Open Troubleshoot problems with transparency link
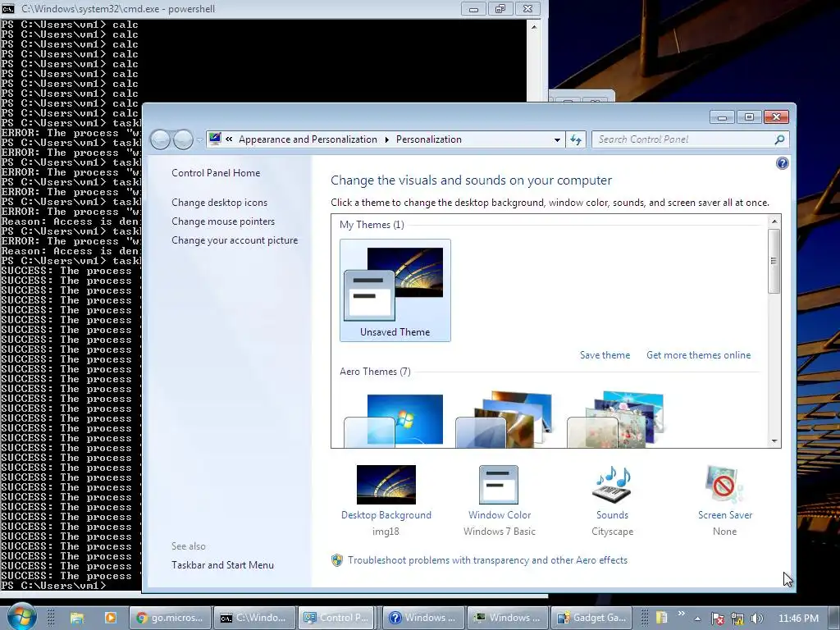840x630 pixels. pyautogui.click(x=487, y=559)
